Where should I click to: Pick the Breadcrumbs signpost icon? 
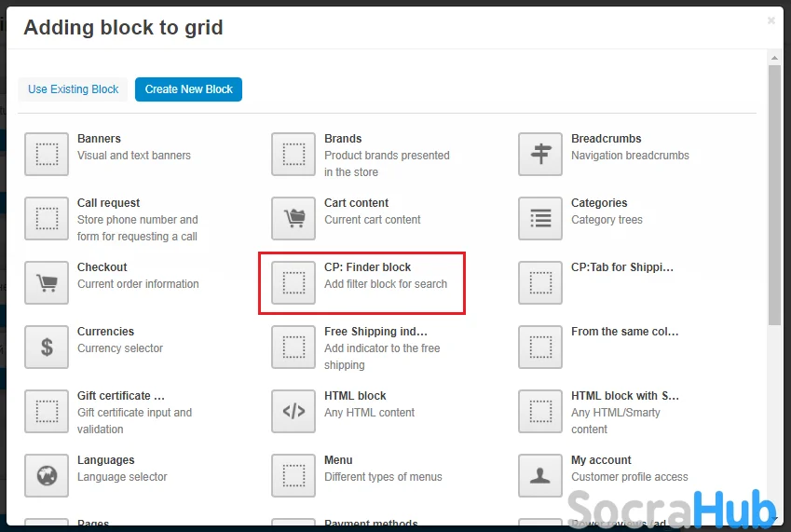[x=540, y=155]
